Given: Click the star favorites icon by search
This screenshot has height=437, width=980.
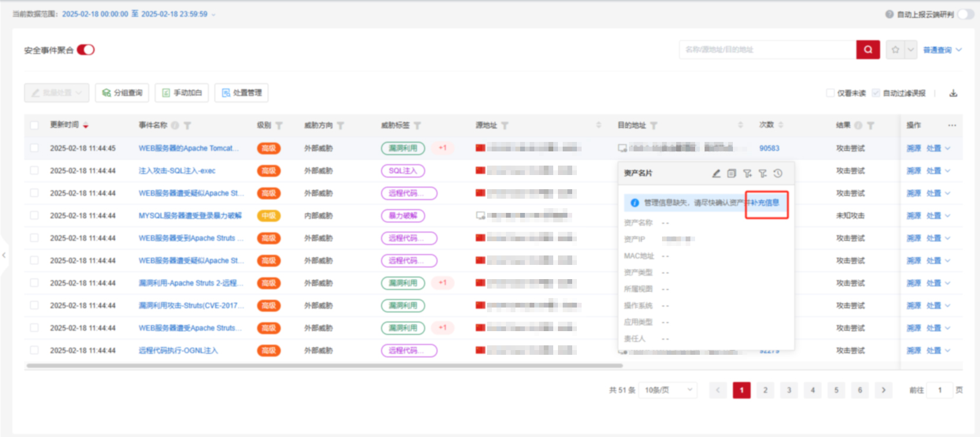Looking at the screenshot, I should (x=895, y=50).
